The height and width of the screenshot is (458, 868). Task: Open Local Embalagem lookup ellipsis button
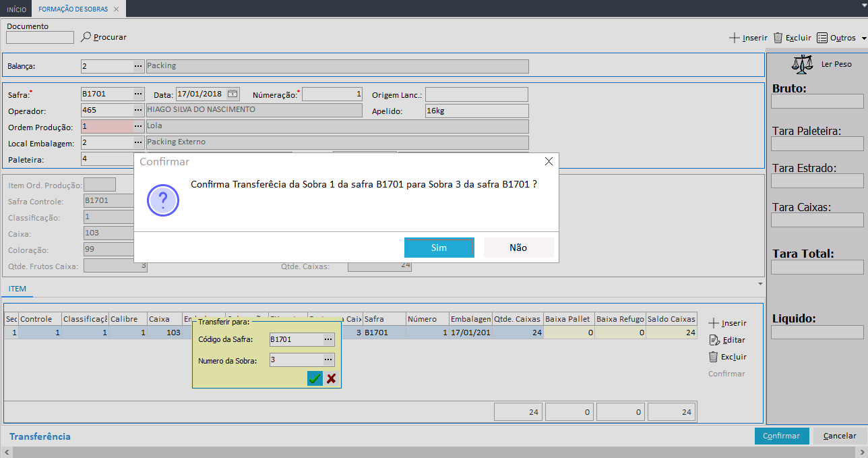click(x=138, y=142)
